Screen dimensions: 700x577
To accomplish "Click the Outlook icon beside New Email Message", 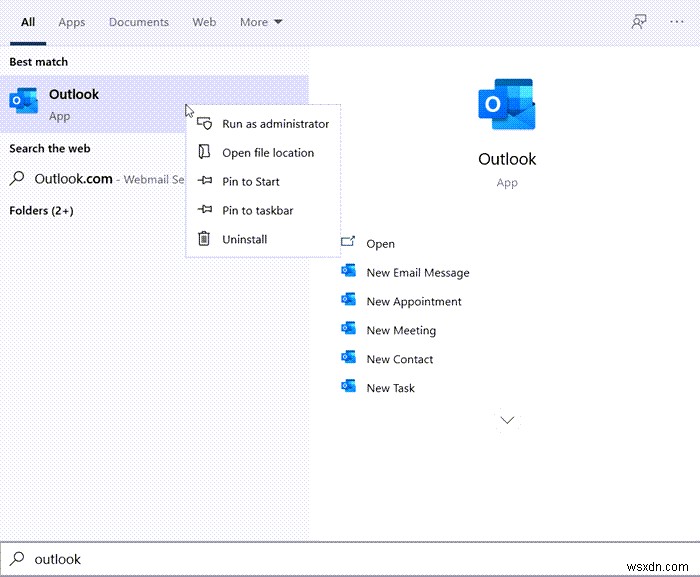I will click(x=348, y=271).
